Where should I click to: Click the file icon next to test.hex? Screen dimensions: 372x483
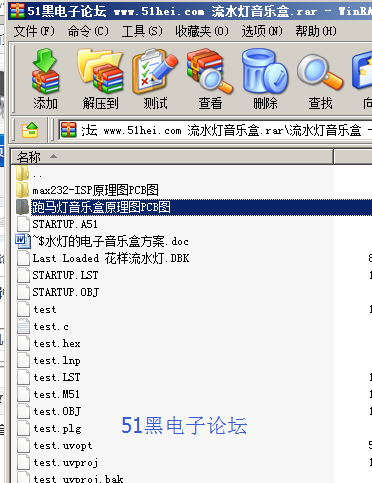[23, 343]
